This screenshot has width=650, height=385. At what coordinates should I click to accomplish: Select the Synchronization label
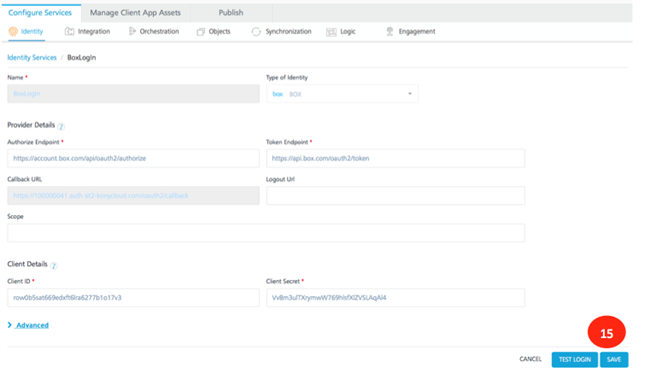tap(289, 31)
